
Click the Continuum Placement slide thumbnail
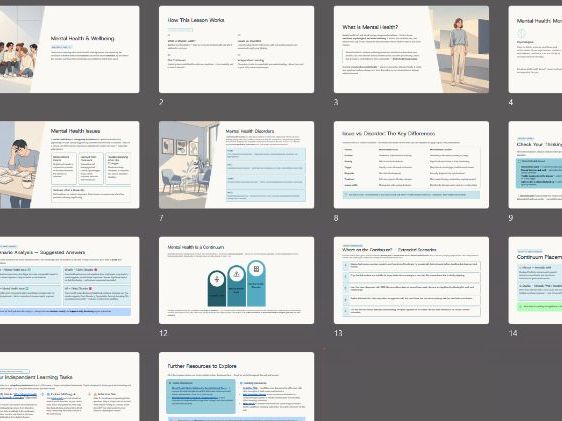[535, 281]
